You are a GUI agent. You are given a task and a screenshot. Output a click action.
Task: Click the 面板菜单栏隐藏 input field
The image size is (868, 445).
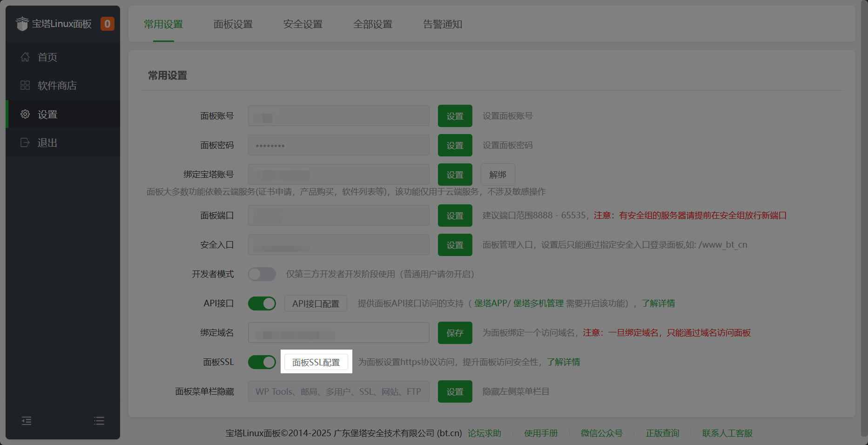tap(338, 391)
